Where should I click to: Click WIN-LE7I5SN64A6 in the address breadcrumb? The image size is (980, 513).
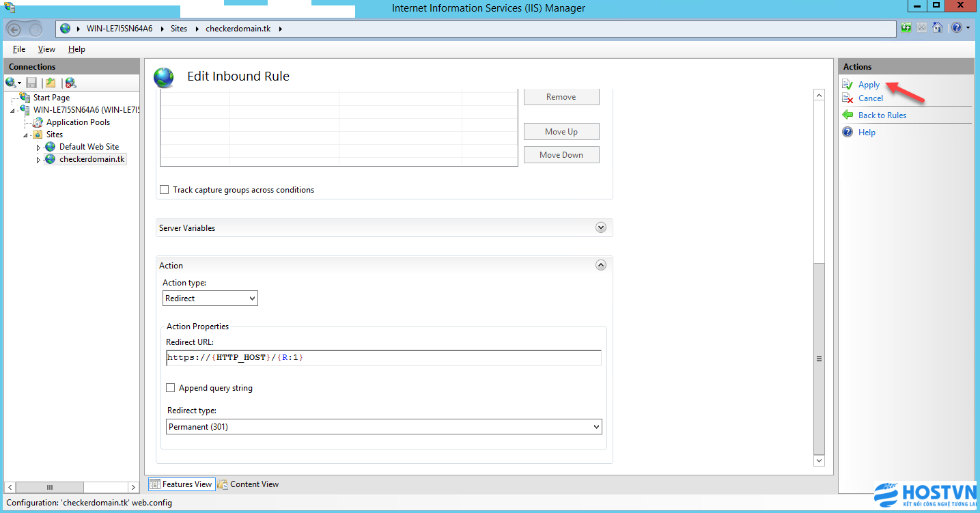(x=120, y=29)
